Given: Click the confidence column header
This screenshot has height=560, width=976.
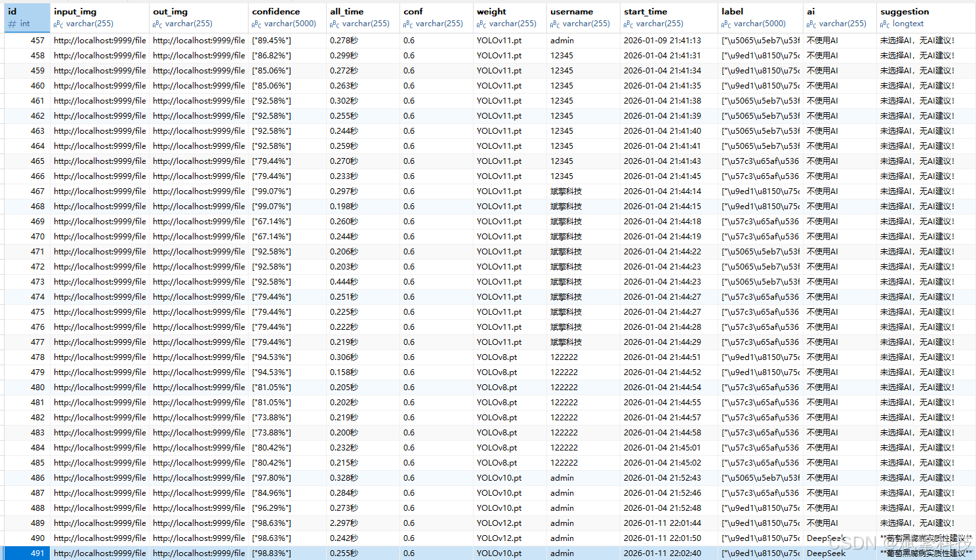Looking at the screenshot, I should tap(287, 17).
